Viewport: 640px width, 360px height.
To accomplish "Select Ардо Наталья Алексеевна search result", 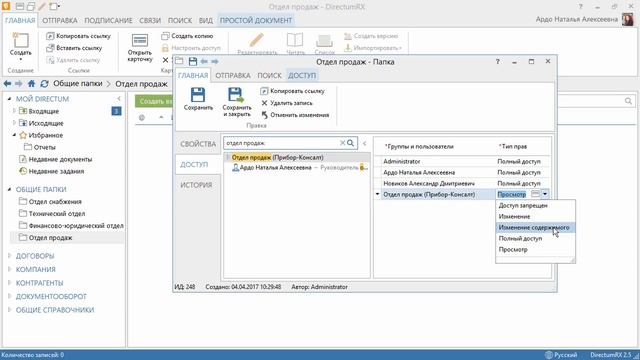I will pos(297,168).
